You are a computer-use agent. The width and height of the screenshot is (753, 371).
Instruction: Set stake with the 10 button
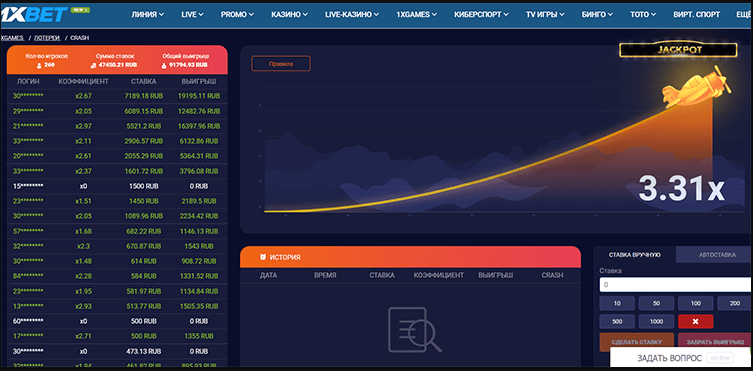[x=617, y=303]
